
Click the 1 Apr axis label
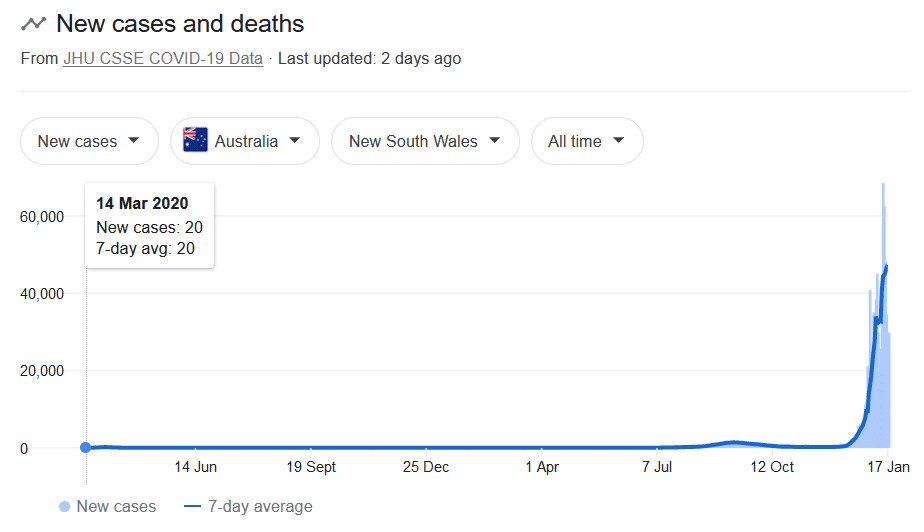coord(542,467)
